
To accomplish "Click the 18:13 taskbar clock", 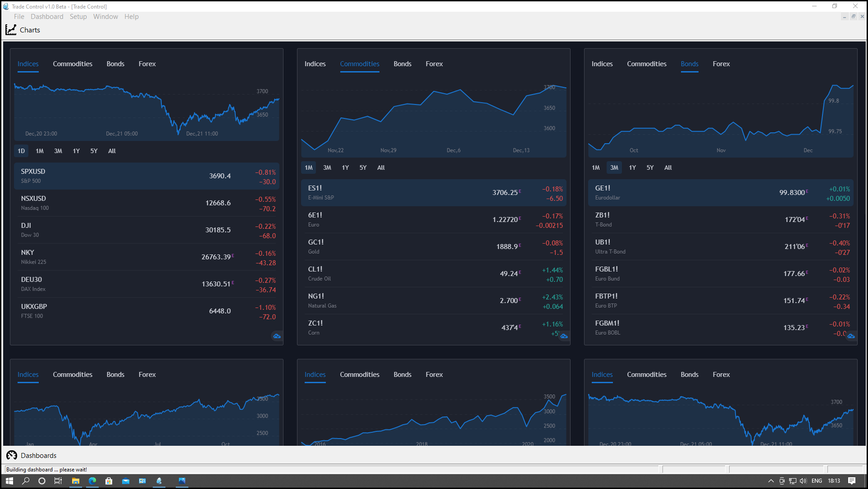I will pos(834,481).
